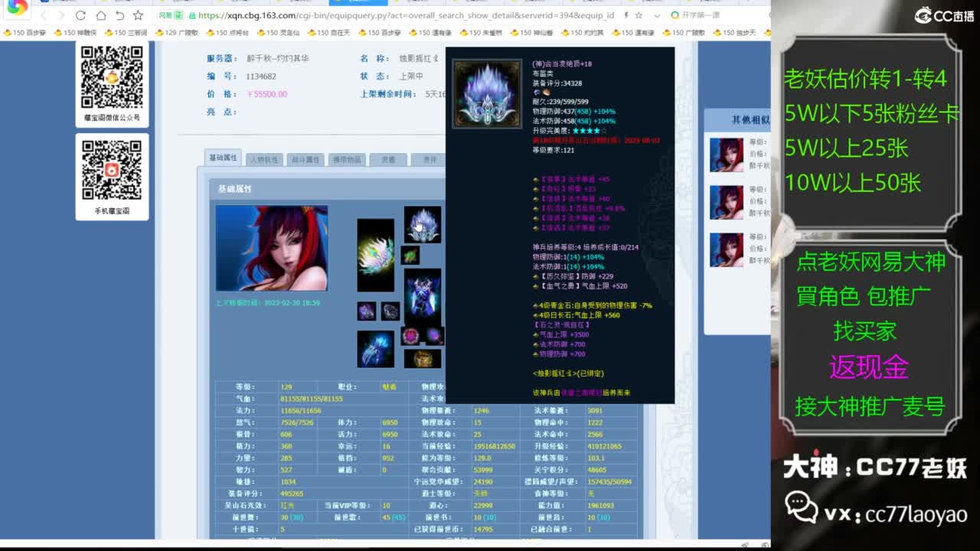Select the blue claw equipment icon
The height and width of the screenshot is (551, 980).
375,349
